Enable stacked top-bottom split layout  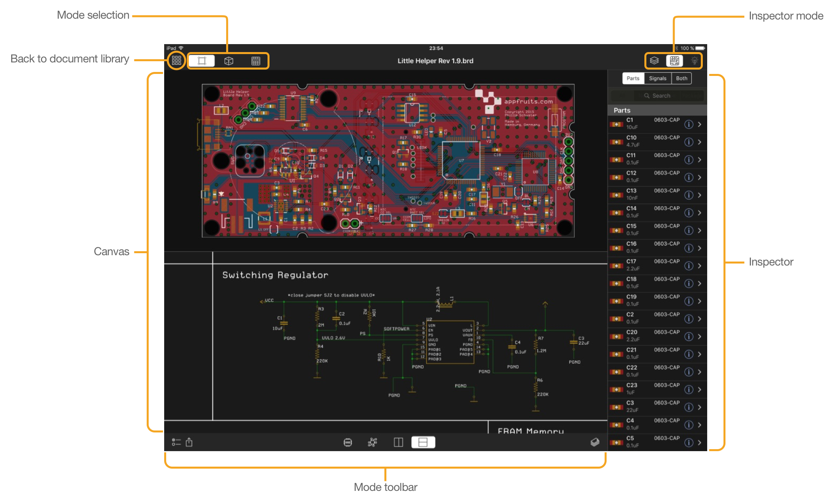coord(423,442)
